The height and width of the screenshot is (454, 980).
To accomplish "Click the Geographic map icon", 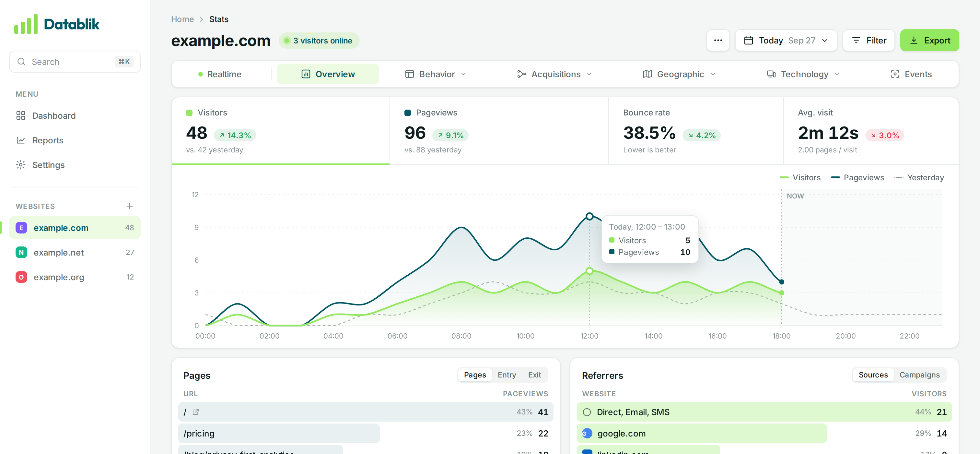I will pyautogui.click(x=647, y=74).
